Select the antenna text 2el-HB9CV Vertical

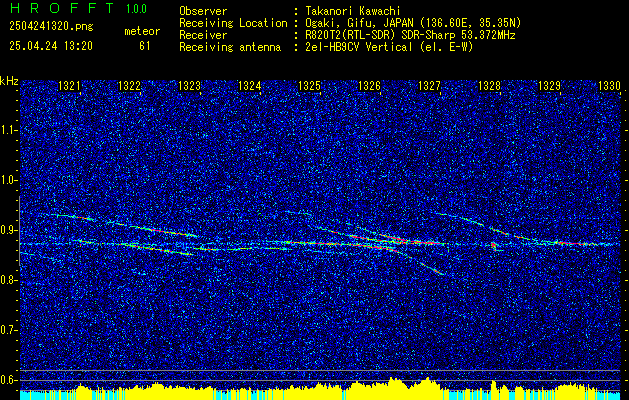point(359,47)
